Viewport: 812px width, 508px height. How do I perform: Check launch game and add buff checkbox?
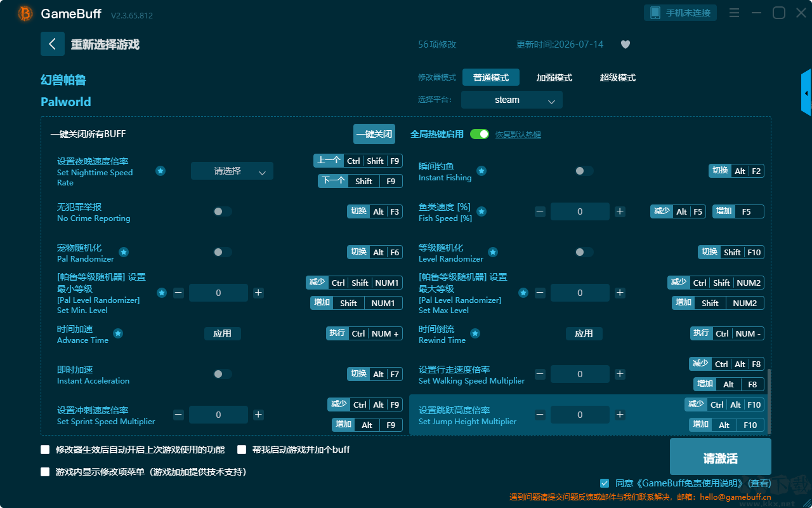(242, 450)
